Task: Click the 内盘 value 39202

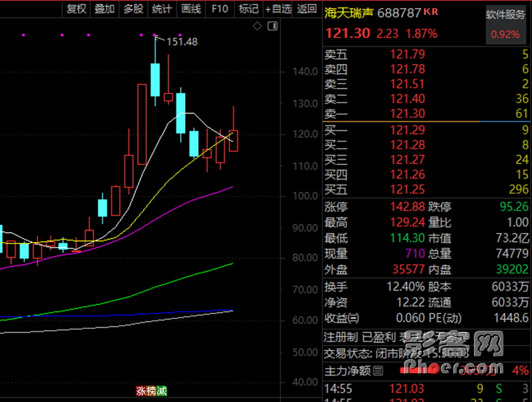Action: click(x=512, y=269)
